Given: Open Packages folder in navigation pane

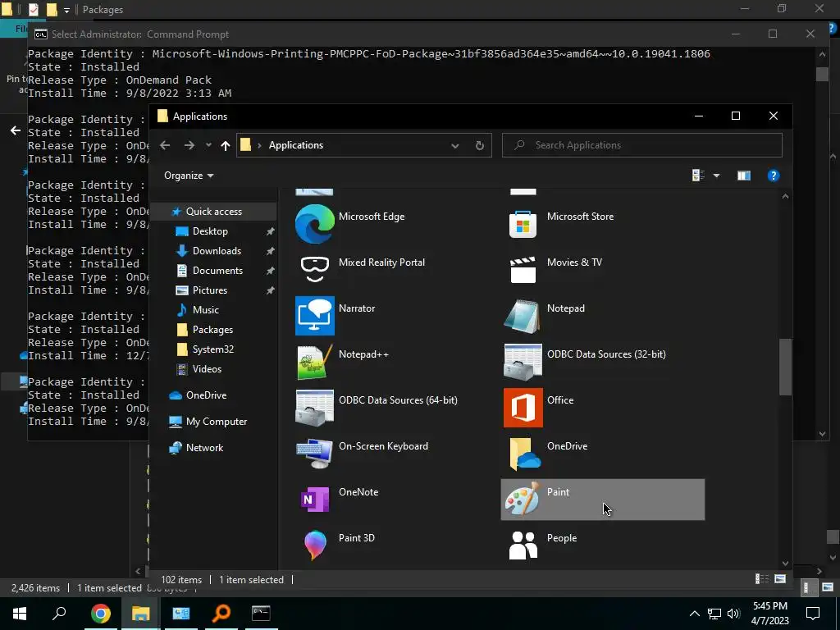Looking at the screenshot, I should 212,330.
